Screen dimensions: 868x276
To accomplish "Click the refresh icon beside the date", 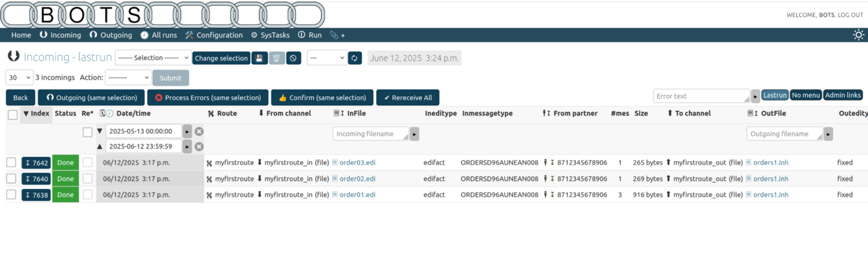I will pos(354,58).
